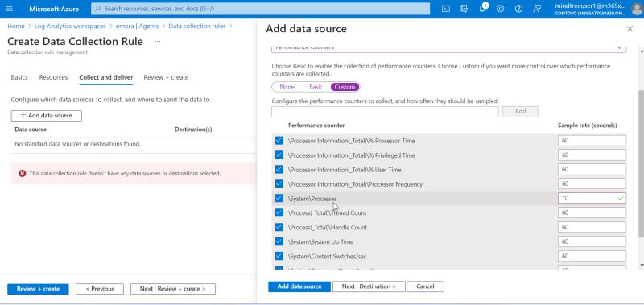The height and width of the screenshot is (305, 644).
Task: Edit sample rate for Context Switches/sec
Action: coord(592,256)
